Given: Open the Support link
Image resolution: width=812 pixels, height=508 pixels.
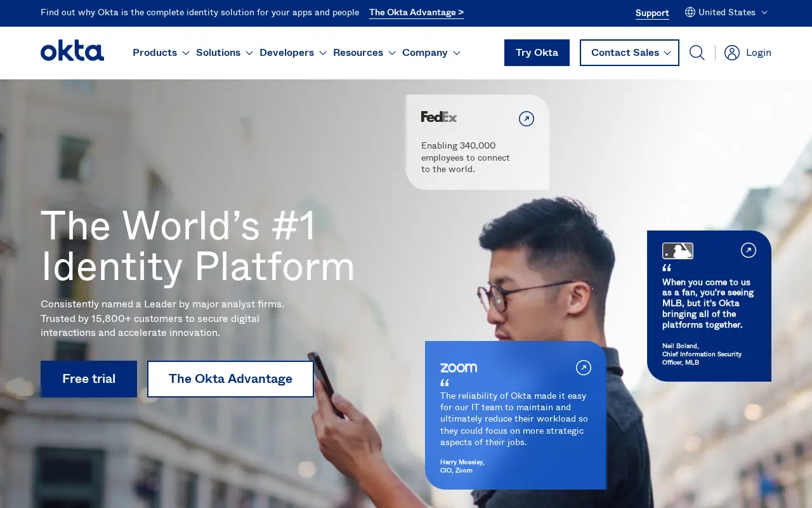Looking at the screenshot, I should tap(652, 13).
